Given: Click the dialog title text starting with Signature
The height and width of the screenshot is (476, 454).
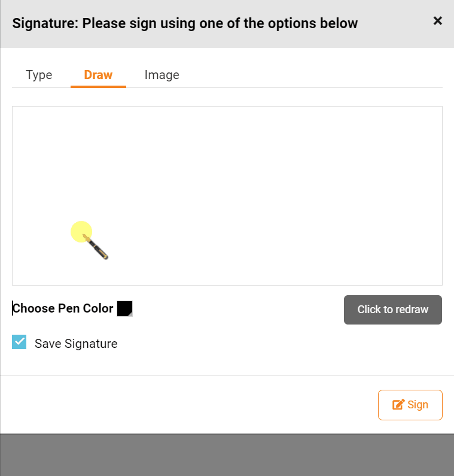Looking at the screenshot, I should click(185, 23).
